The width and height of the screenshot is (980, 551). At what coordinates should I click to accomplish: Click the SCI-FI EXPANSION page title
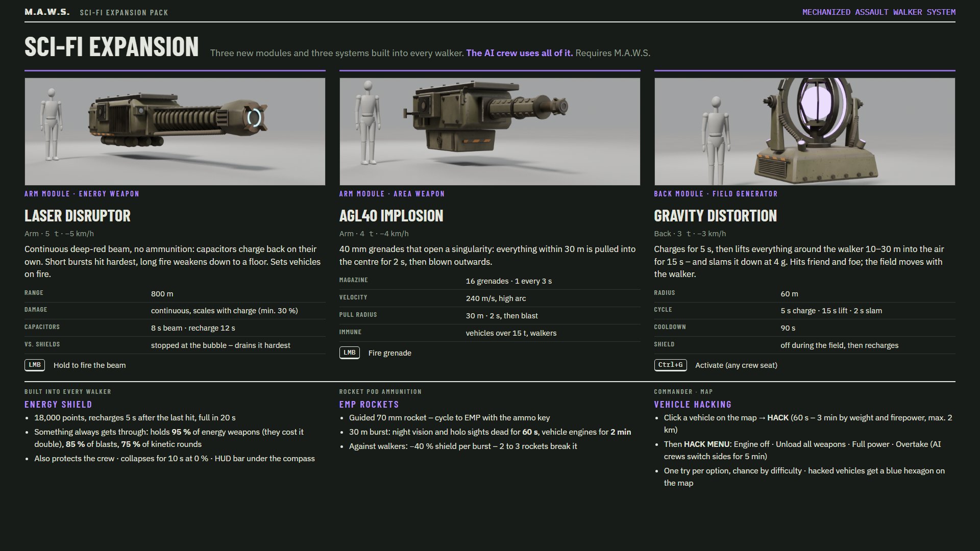pos(111,46)
